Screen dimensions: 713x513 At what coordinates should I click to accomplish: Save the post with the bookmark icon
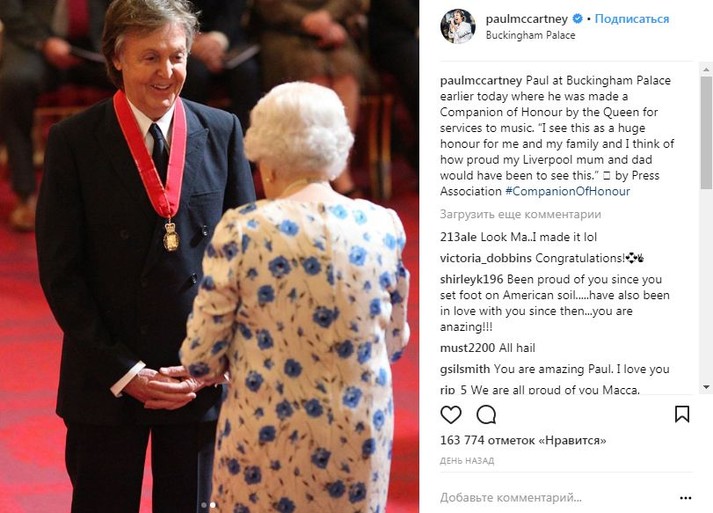[x=682, y=414]
